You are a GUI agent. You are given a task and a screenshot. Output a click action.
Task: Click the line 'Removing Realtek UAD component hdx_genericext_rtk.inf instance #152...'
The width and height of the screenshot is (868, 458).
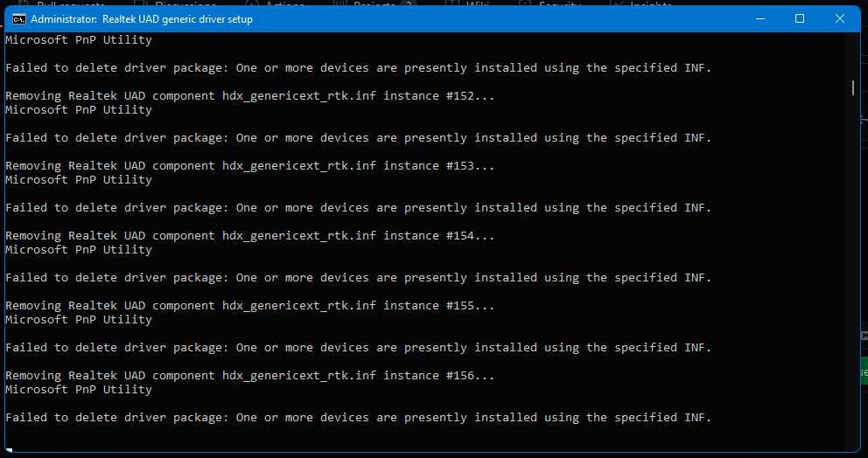point(249,95)
